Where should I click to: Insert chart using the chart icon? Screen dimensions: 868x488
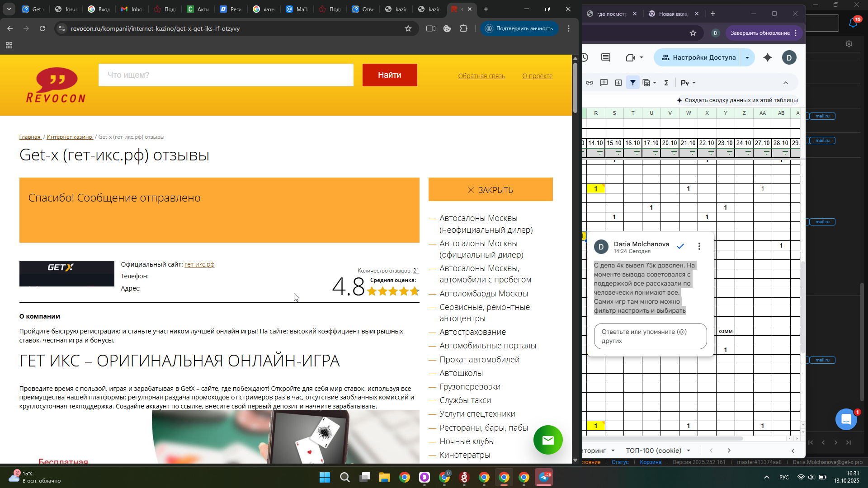618,83
